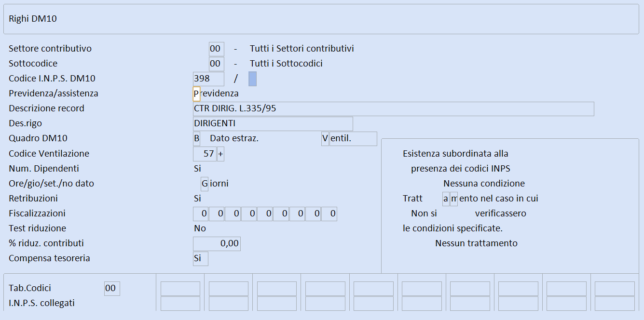Screen dimensions: 644x320
Task: Click the Si value next to Num. Dipendenti
Action: click(x=197, y=169)
